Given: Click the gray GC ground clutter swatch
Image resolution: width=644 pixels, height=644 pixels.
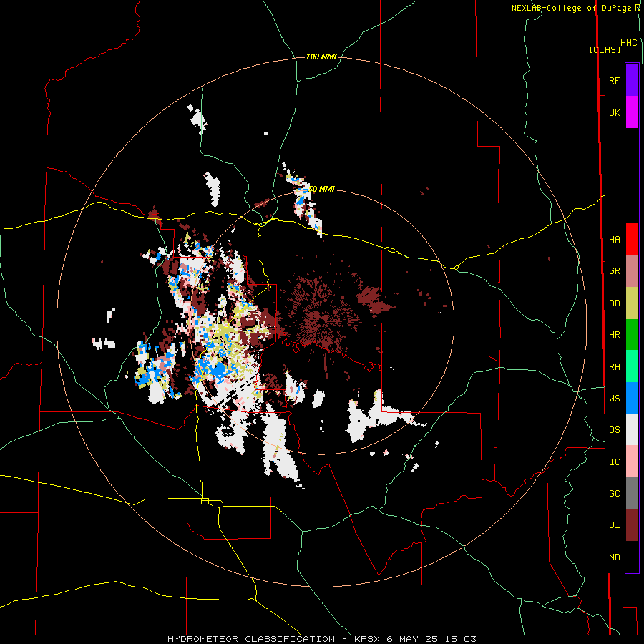Looking at the screenshot, I should [632, 493].
